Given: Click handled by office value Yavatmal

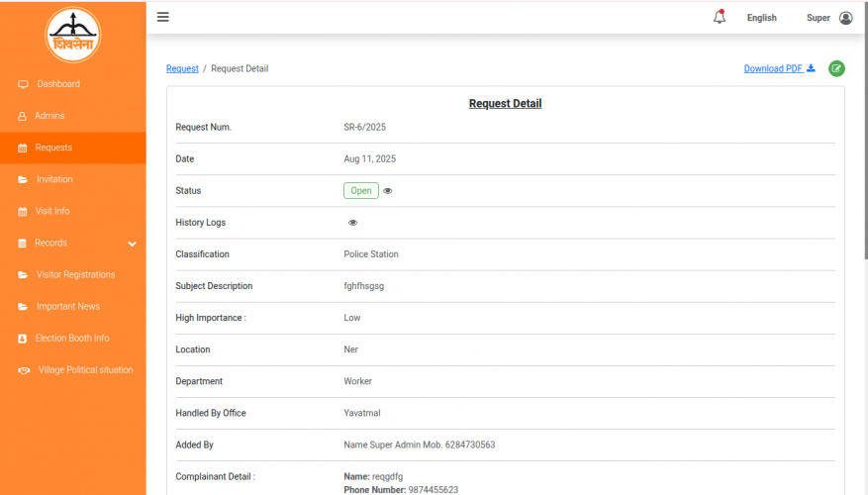Looking at the screenshot, I should point(362,413).
